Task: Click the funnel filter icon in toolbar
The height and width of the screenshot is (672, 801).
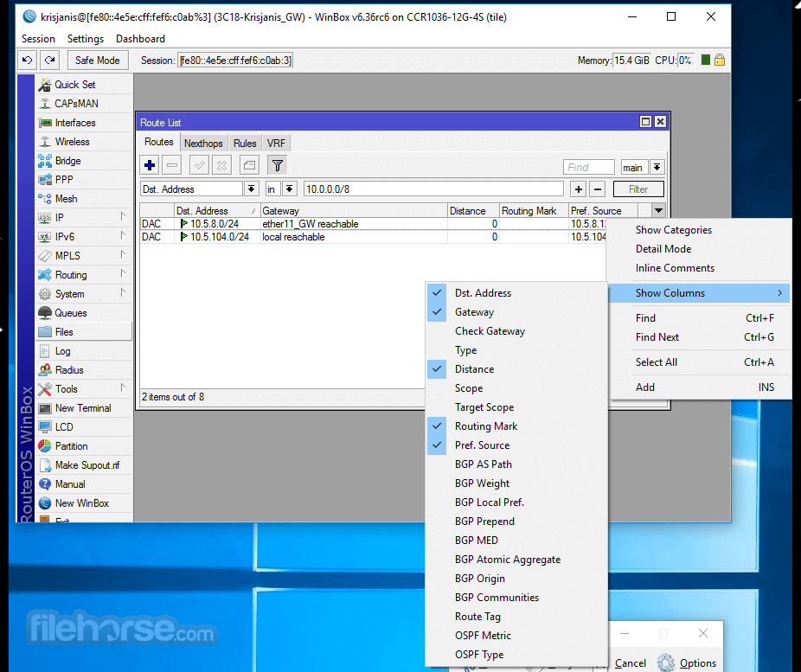Action: point(278,165)
